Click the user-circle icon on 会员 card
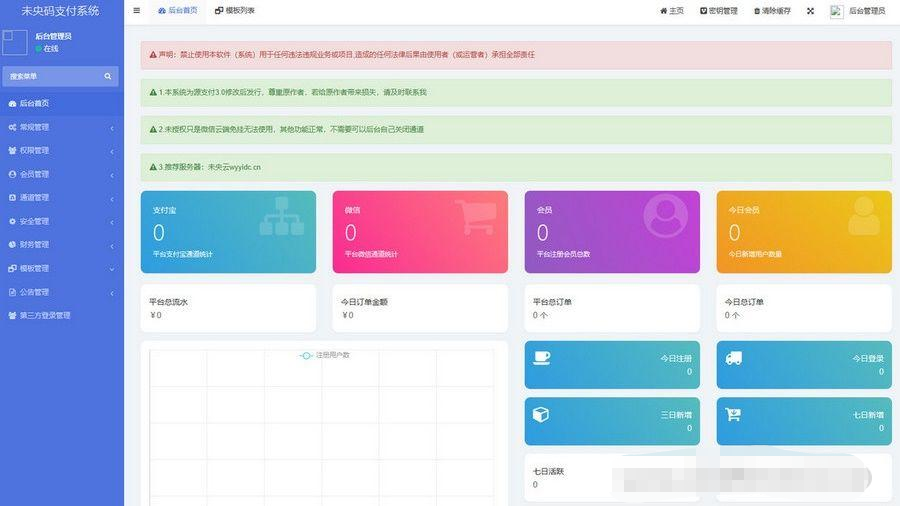This screenshot has width=900, height=506. pyautogui.click(x=666, y=216)
